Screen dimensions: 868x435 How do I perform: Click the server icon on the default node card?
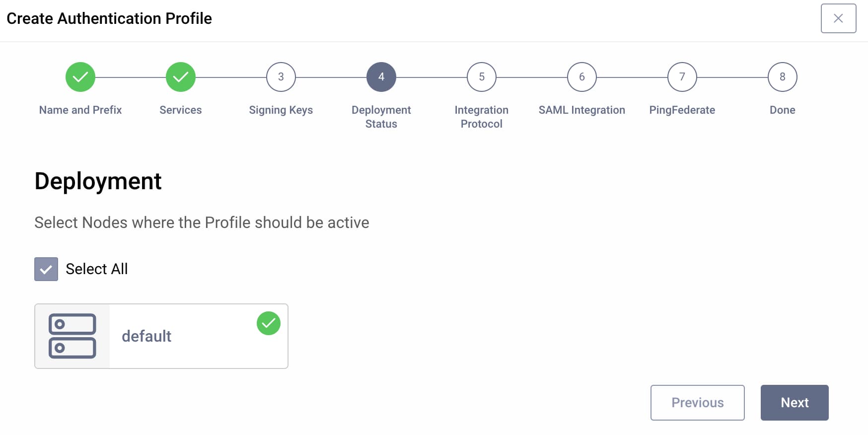(72, 336)
